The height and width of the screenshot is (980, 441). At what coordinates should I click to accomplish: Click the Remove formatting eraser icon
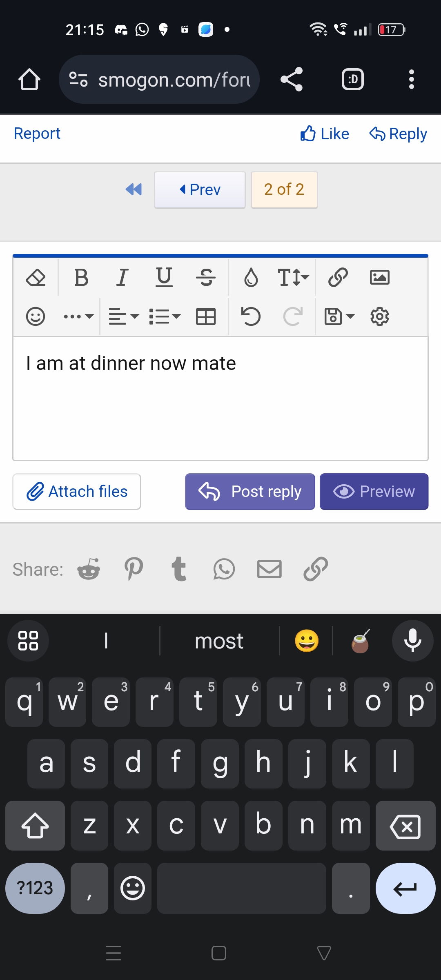point(36,278)
